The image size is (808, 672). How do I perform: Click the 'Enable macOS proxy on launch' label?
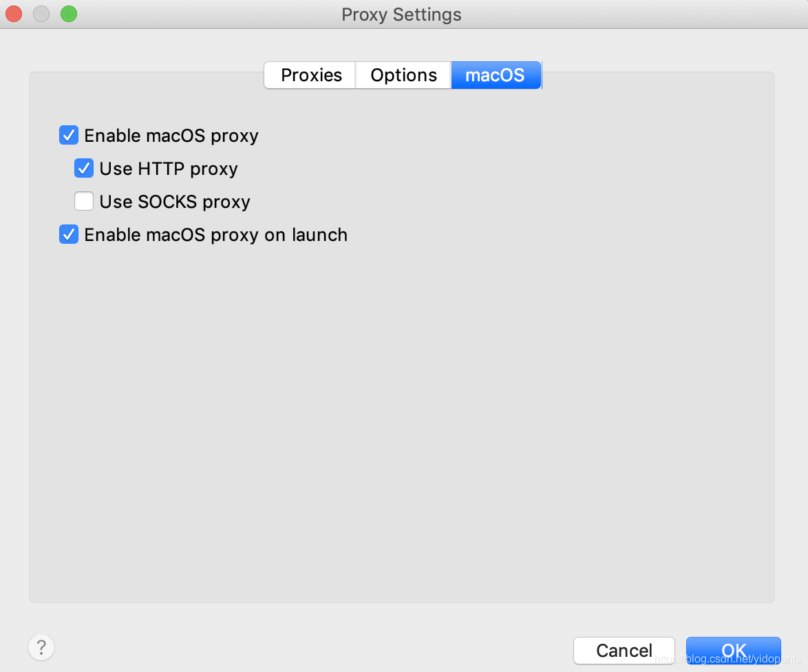click(216, 235)
